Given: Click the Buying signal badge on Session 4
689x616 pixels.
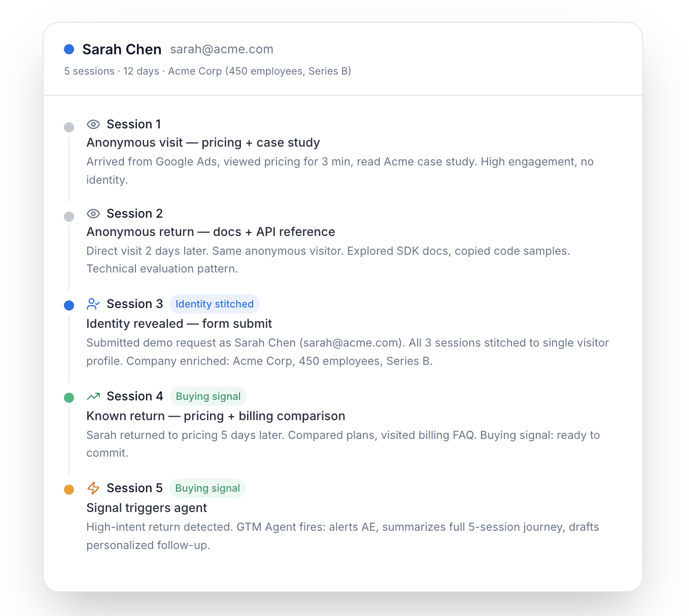Looking at the screenshot, I should click(208, 396).
